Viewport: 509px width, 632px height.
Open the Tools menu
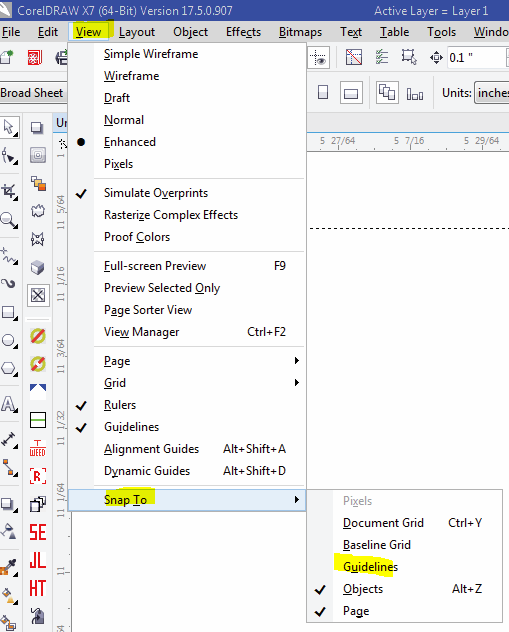point(442,32)
